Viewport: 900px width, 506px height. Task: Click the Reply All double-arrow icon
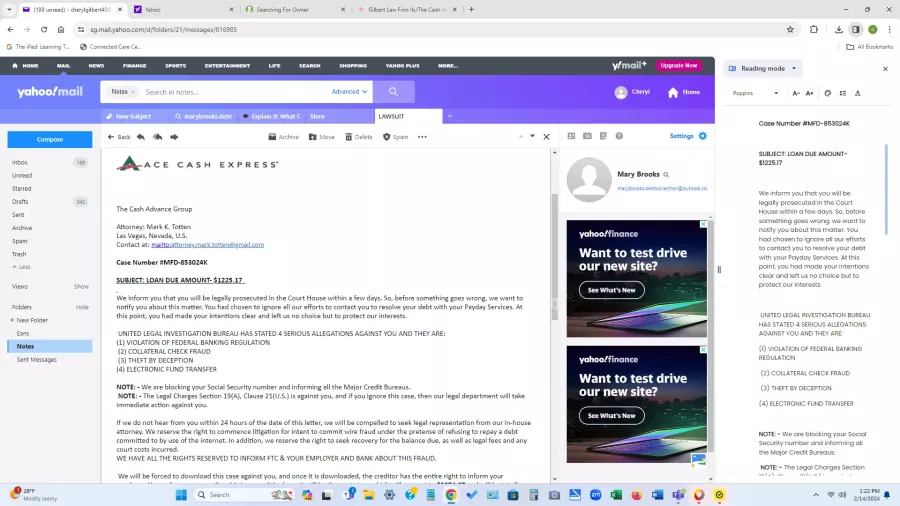157,137
